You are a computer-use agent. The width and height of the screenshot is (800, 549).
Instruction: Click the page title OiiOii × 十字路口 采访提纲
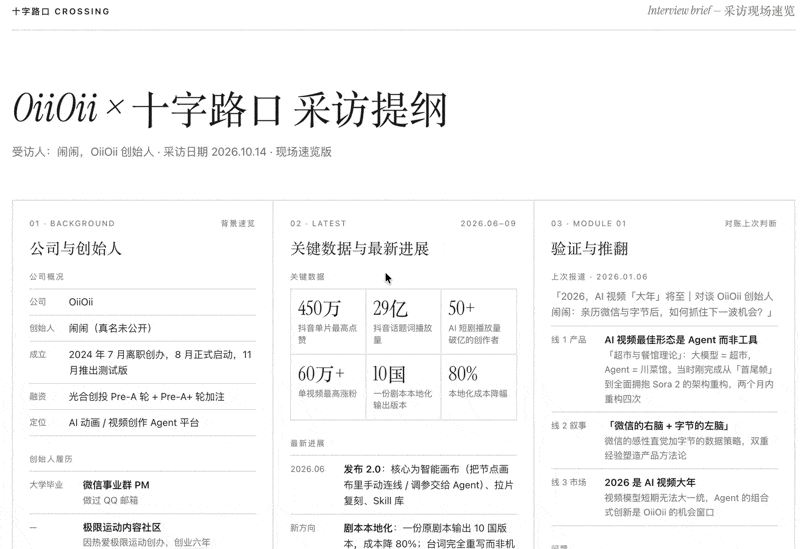click(x=230, y=109)
